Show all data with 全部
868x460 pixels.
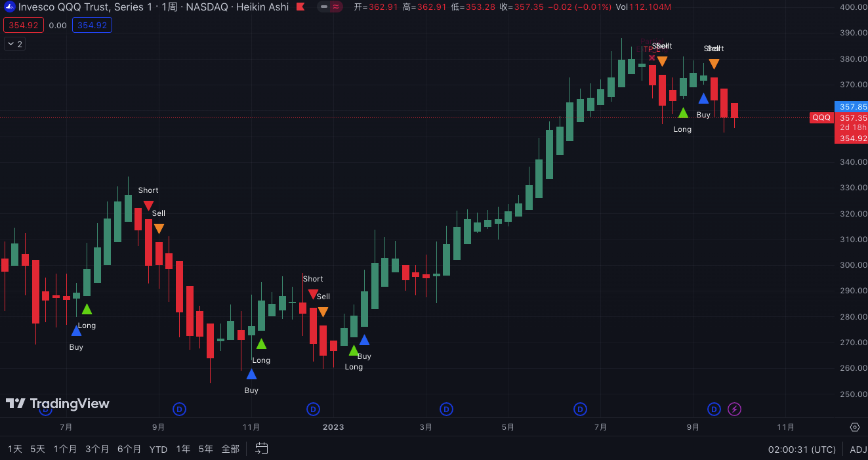(230, 450)
